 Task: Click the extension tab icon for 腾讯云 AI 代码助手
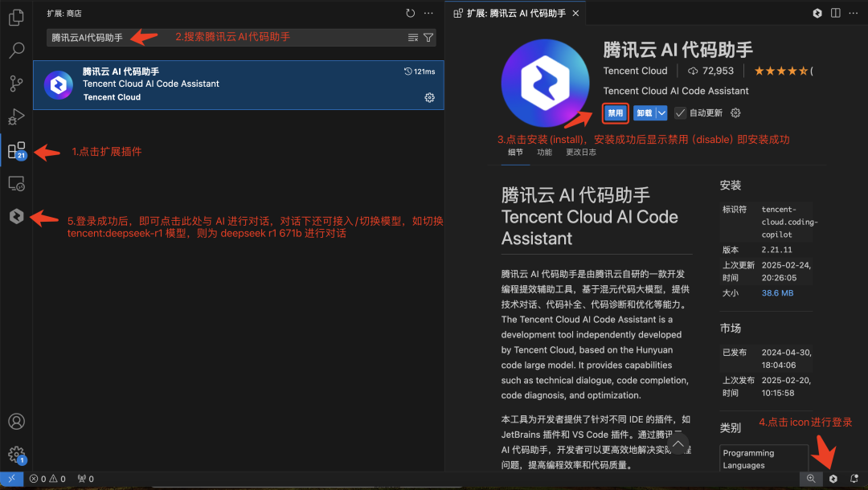coord(458,14)
